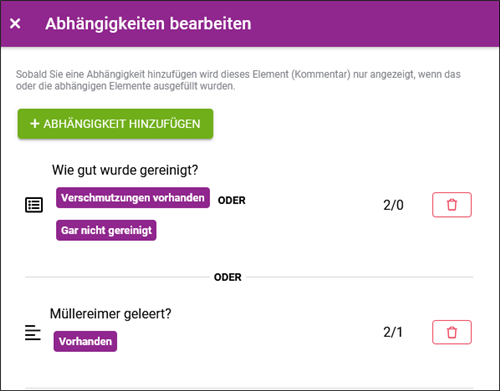Click the ODER label after Verschmutzungen vorhanden

pos(232,200)
